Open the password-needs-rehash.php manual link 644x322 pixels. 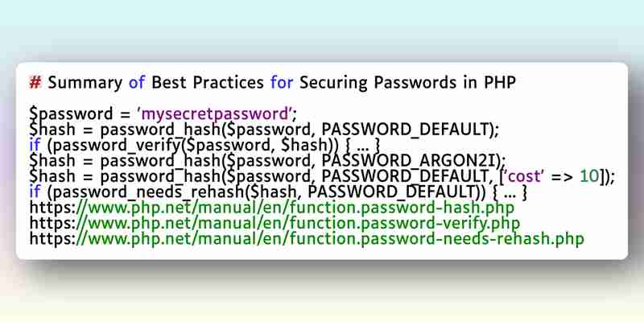307,238
